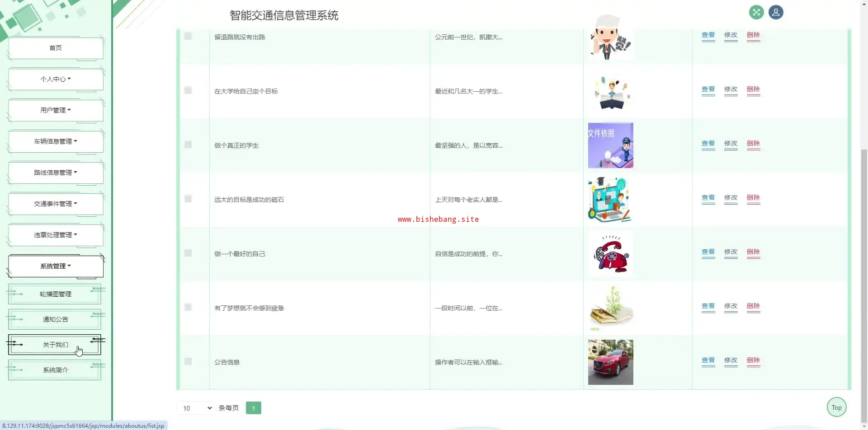
Task: View the row 做个真正的学生
Action: (708, 144)
